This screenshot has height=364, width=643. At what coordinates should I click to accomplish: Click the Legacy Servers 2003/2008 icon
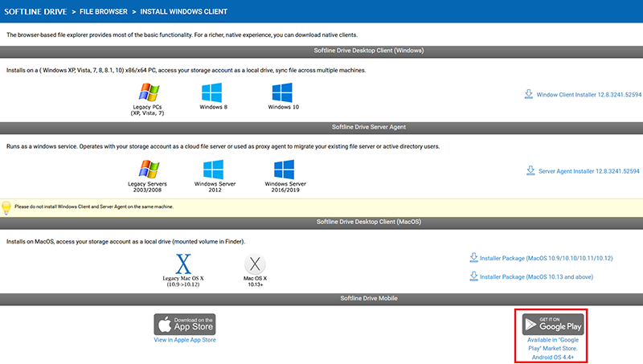[x=148, y=169]
